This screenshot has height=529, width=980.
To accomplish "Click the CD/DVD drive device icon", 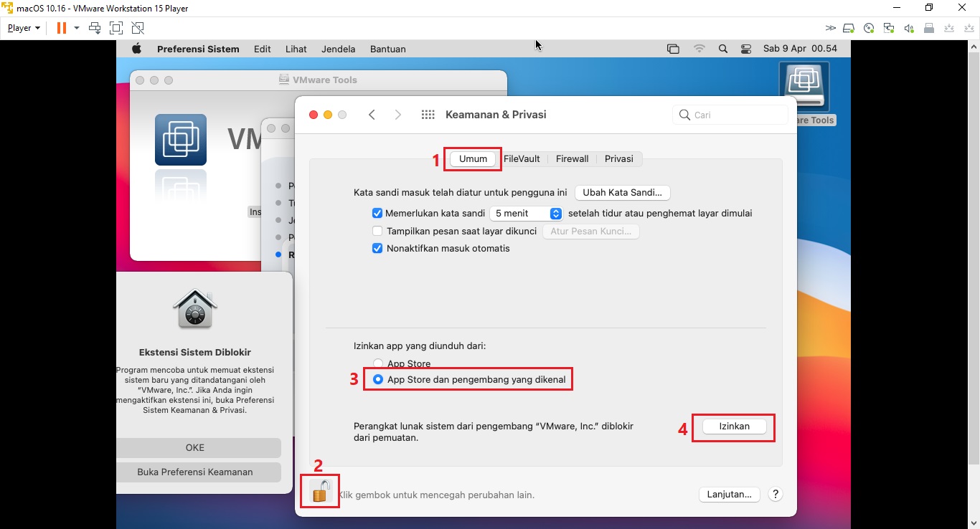I will point(869,28).
